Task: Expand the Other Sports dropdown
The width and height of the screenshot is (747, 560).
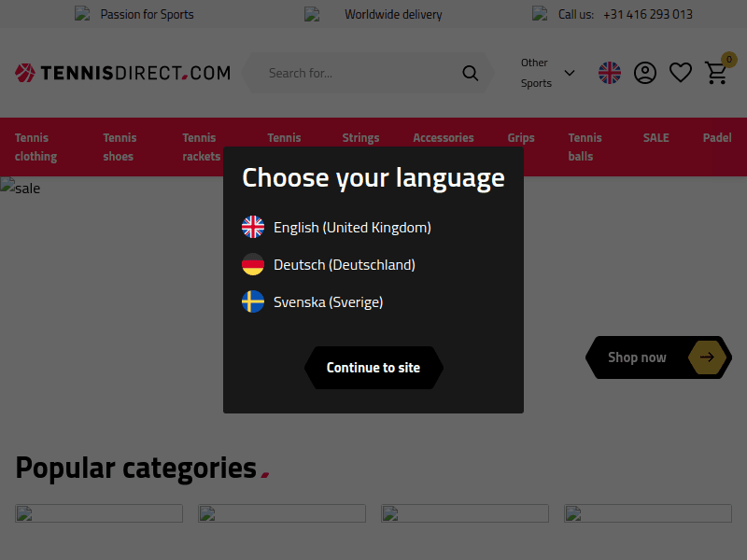Action: tap(547, 73)
